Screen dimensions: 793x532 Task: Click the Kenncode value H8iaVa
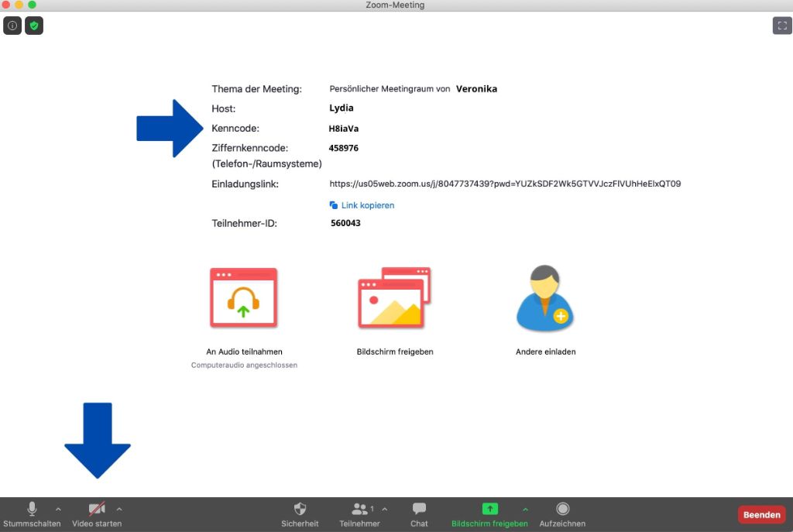pos(343,129)
